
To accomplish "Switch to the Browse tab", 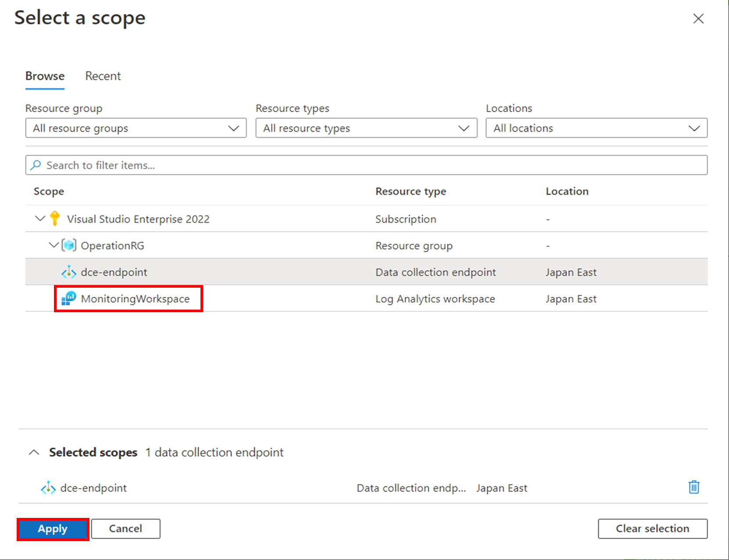I will (x=44, y=76).
